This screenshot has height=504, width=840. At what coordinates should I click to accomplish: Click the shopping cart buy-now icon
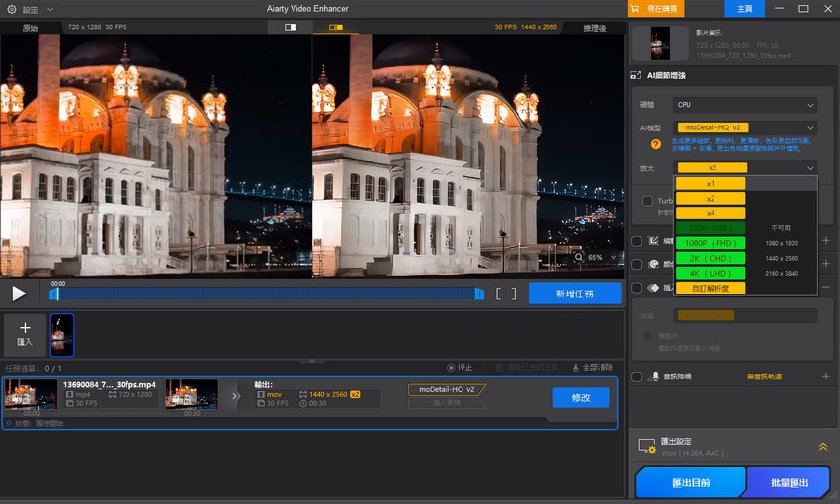635,9
